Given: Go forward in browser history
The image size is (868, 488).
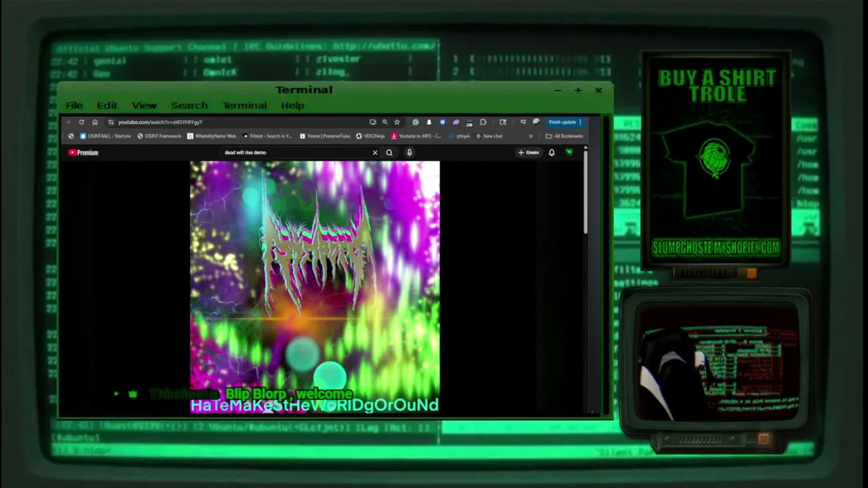Looking at the screenshot, I should point(69,122).
